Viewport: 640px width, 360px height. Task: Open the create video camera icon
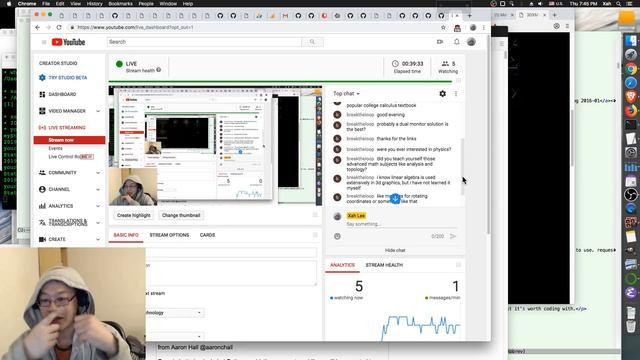pyautogui.click(x=440, y=42)
